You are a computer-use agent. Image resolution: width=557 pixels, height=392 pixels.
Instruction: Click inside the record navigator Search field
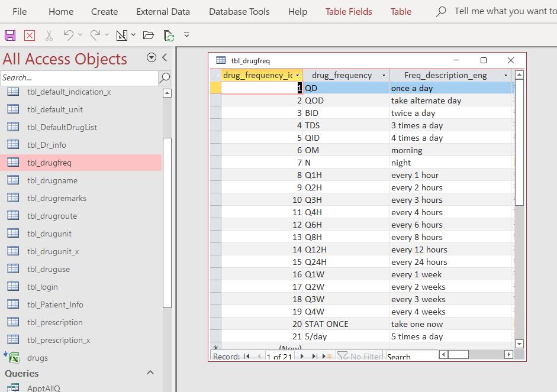pos(411,356)
